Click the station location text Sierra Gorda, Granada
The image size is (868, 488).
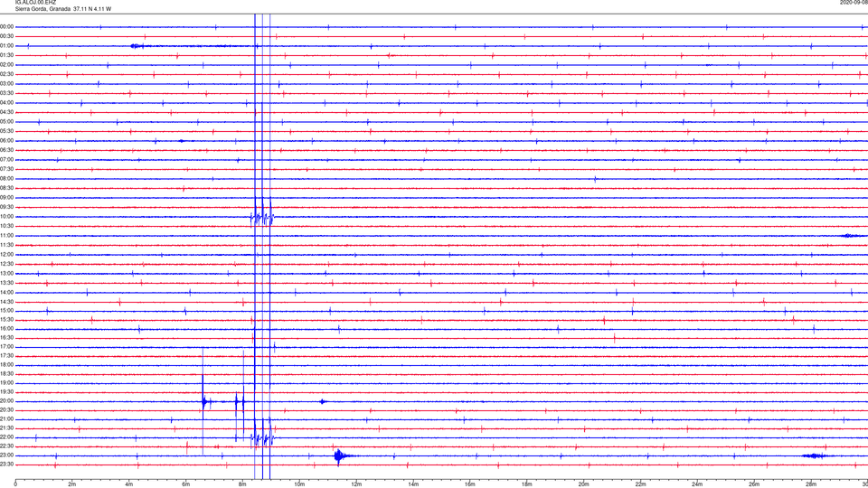pyautogui.click(x=43, y=9)
